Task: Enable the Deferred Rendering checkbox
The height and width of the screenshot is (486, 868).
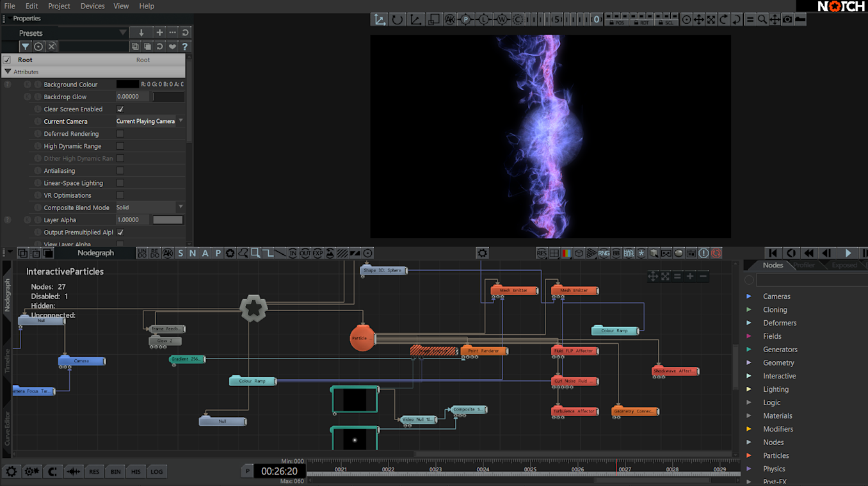Action: pyautogui.click(x=120, y=134)
